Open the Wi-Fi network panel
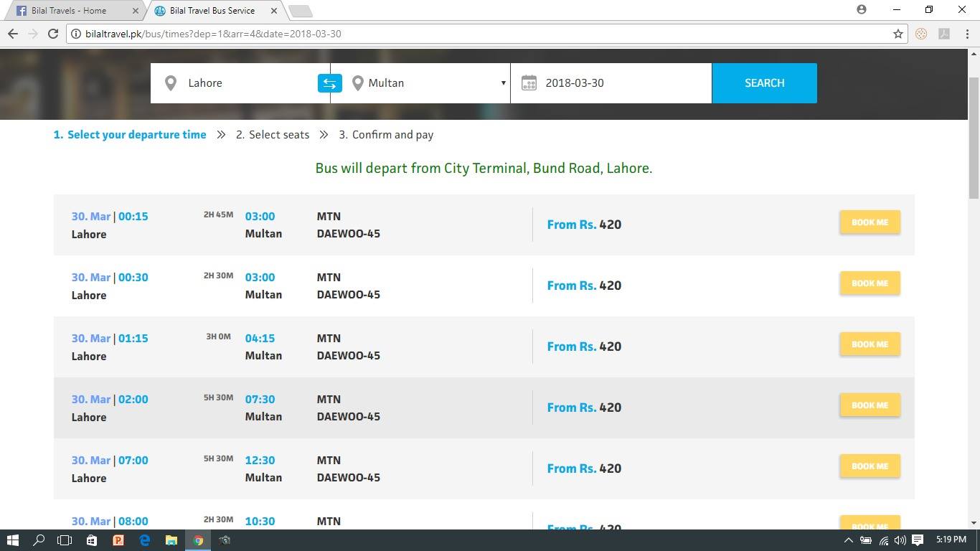This screenshot has width=980, height=551. coord(884,540)
